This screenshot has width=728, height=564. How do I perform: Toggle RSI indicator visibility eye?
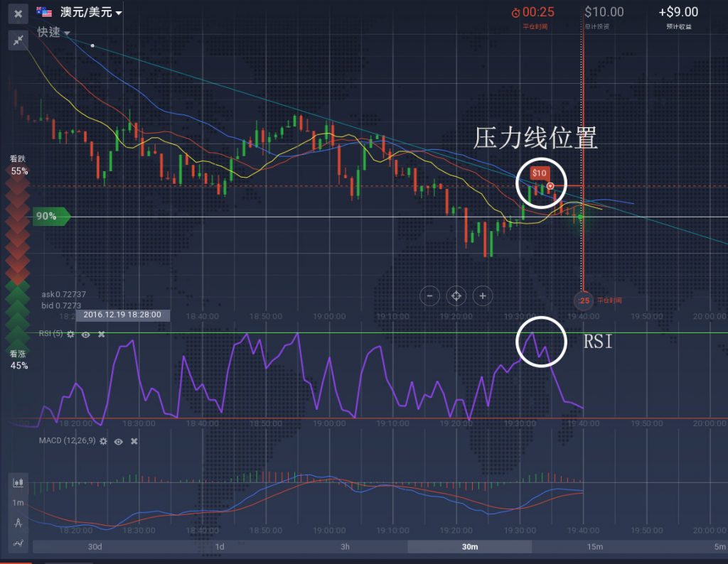(85, 334)
